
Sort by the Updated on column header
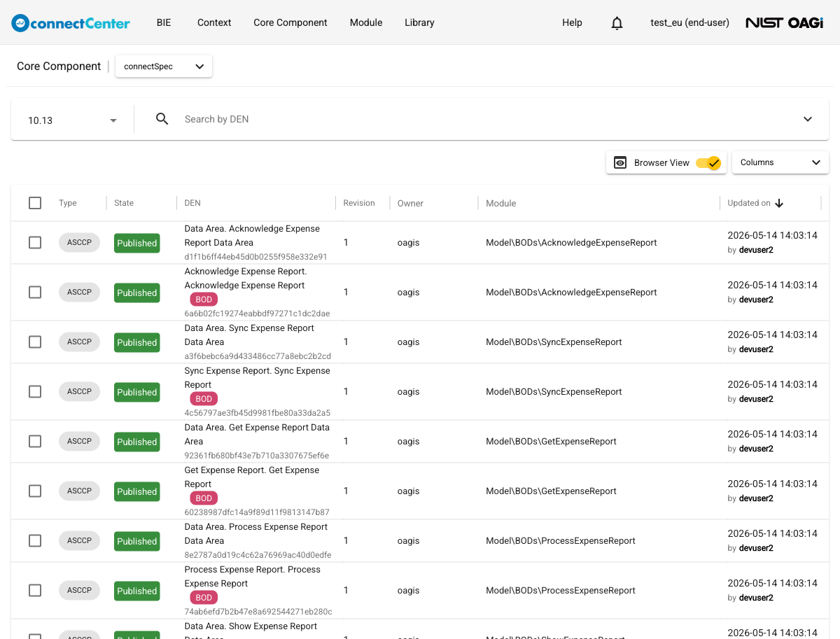click(749, 203)
